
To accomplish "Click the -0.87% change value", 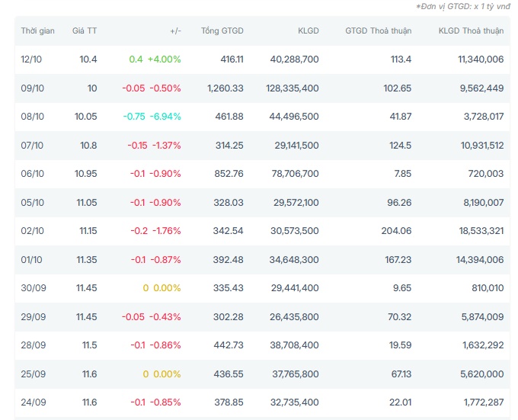I will click(x=165, y=260).
